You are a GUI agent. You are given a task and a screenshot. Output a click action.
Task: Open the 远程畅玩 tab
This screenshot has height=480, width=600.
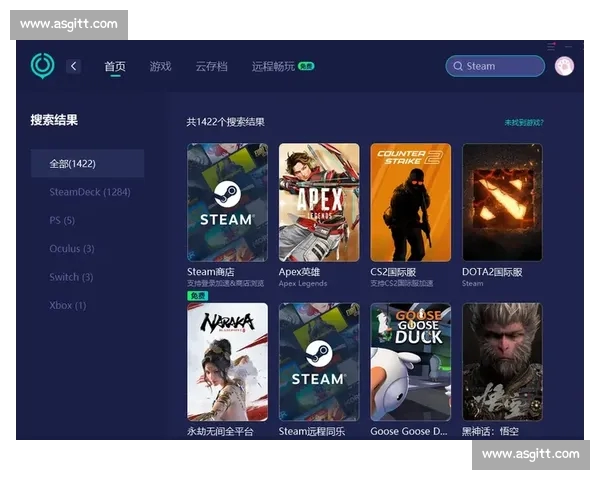tap(273, 67)
